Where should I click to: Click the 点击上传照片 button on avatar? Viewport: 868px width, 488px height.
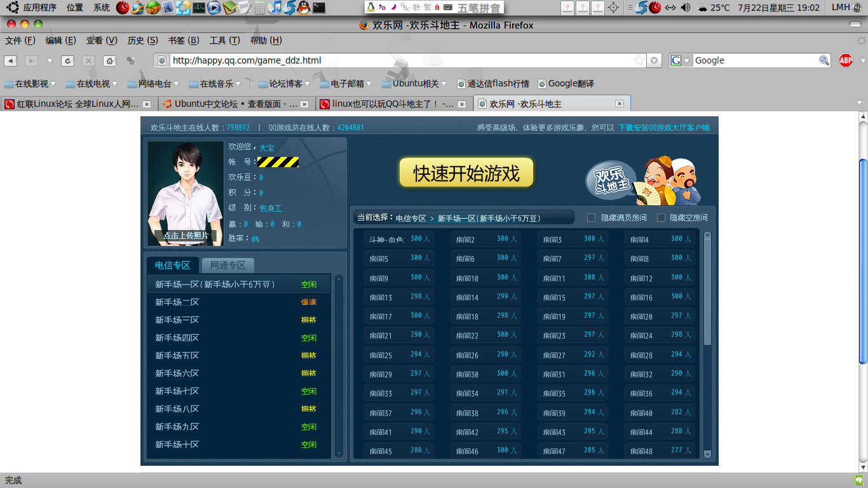(186, 236)
